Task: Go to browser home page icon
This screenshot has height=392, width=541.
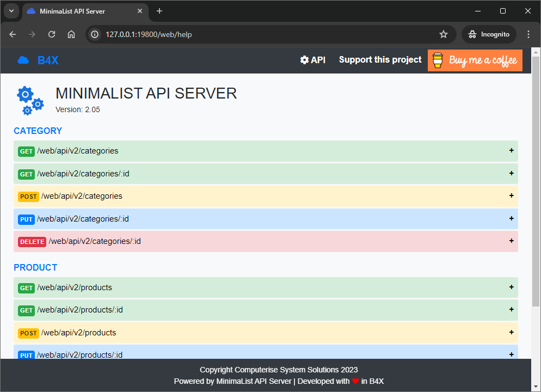Action: click(x=71, y=34)
